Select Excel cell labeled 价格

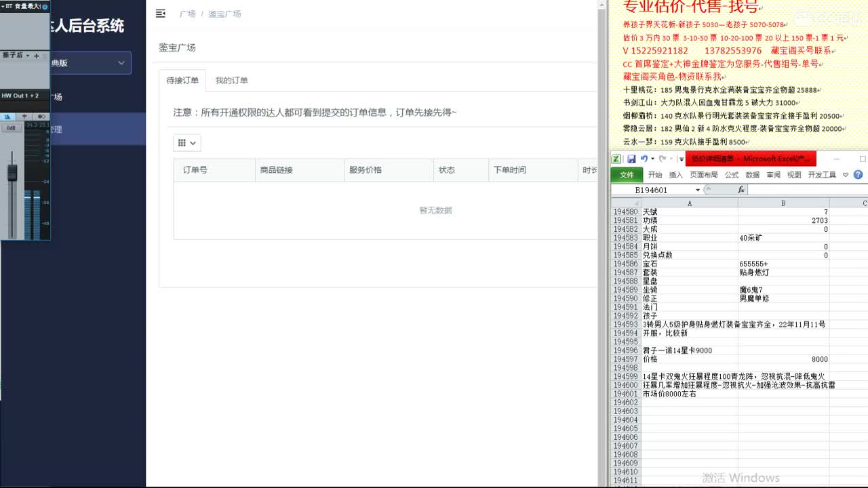point(690,359)
